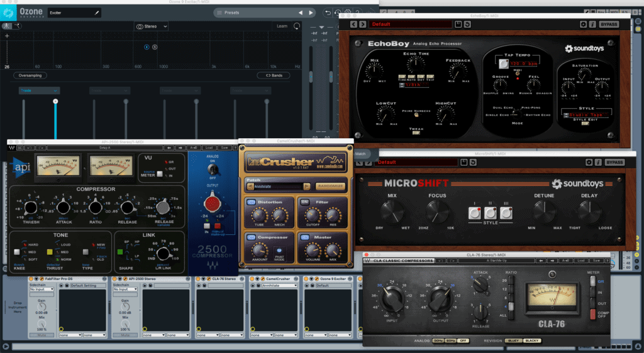Screen dimensions: 644x353
Task: Go to previous Ozone preset arrow
Action: click(301, 13)
